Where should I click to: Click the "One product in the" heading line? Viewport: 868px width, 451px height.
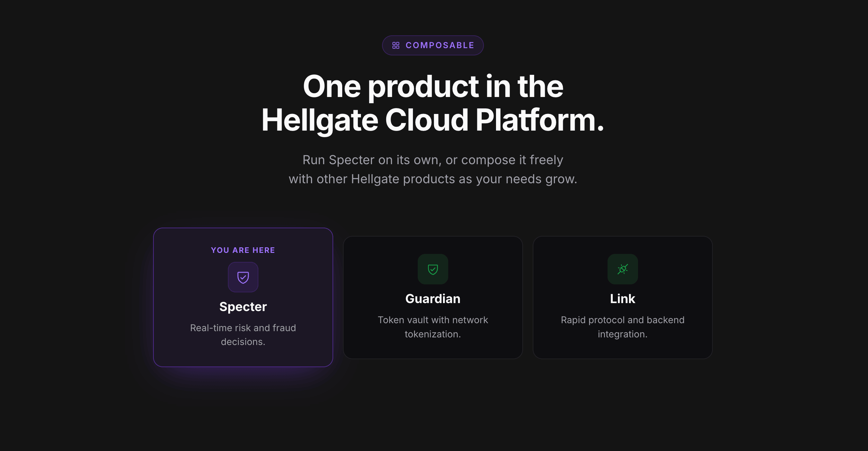[433, 87]
